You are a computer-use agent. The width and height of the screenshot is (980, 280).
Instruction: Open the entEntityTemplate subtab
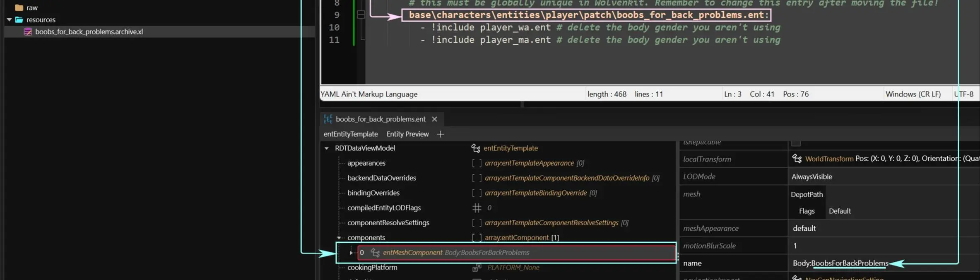351,134
